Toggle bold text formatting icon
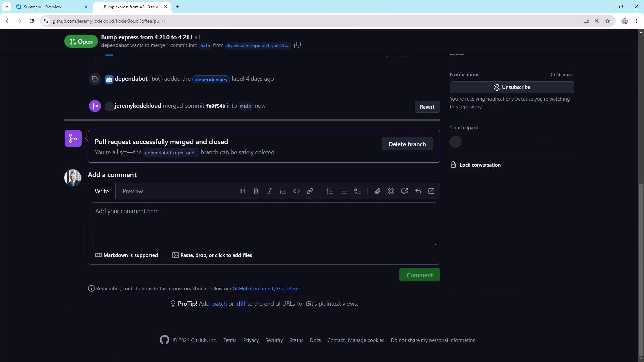This screenshot has height=362, width=644. click(256, 191)
